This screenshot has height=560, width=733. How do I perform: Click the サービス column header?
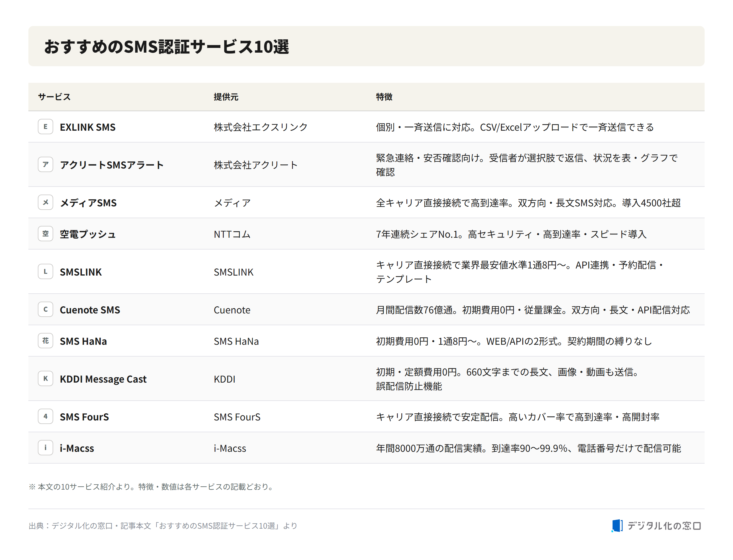coord(54,97)
